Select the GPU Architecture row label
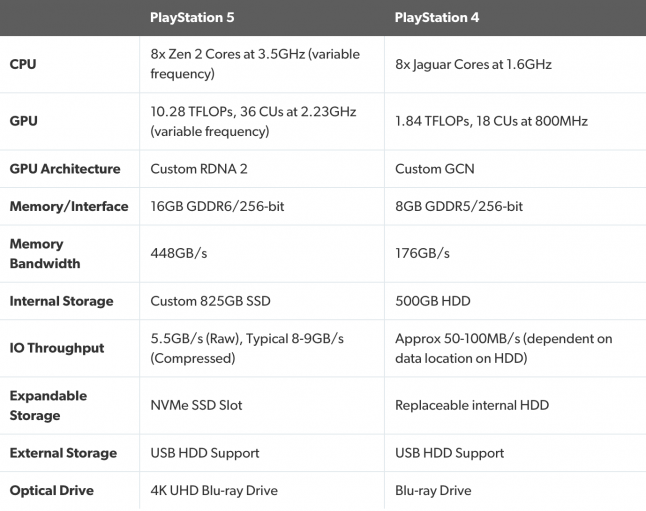Viewport: 646px width, 511px height. coord(65,169)
